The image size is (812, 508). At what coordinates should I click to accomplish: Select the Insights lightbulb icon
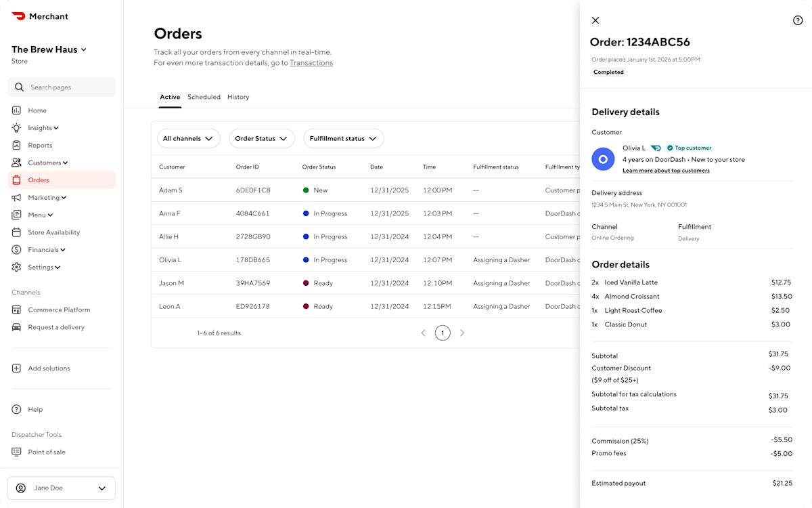[x=15, y=127]
